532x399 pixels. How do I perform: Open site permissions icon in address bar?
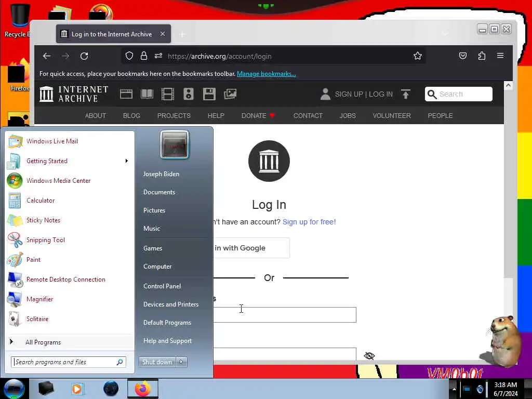pyautogui.click(x=158, y=56)
